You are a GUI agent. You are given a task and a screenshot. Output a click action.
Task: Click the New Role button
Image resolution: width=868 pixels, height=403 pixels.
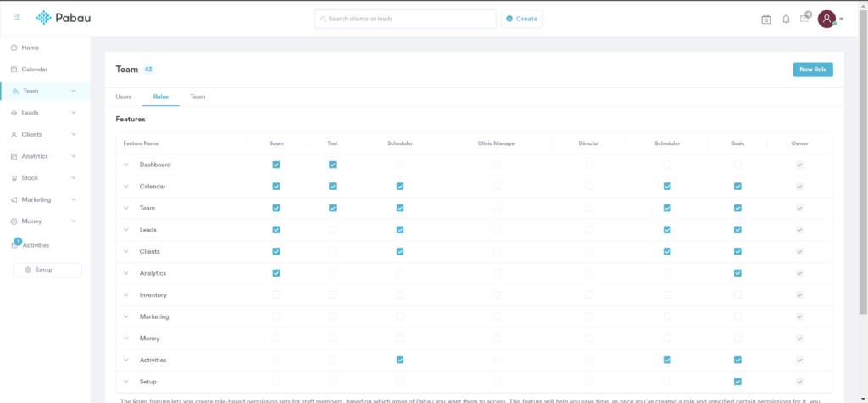(x=812, y=70)
